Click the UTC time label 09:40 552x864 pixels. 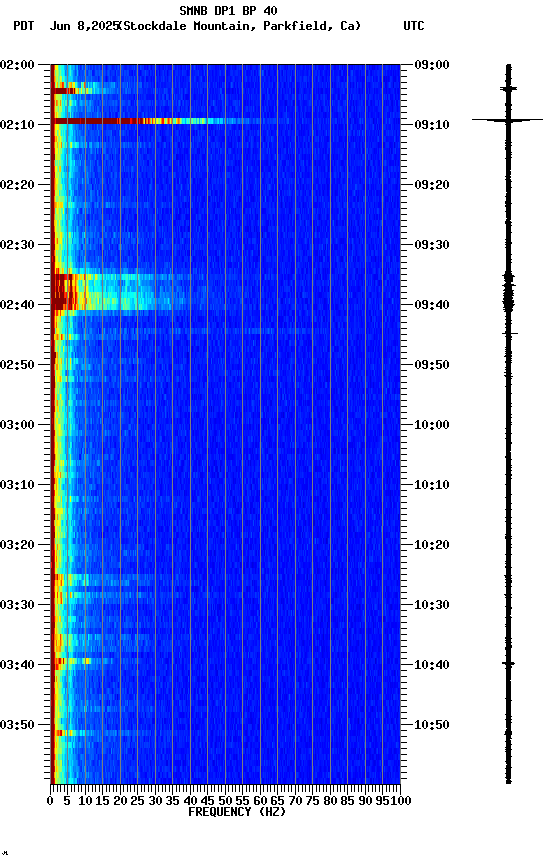[432, 305]
